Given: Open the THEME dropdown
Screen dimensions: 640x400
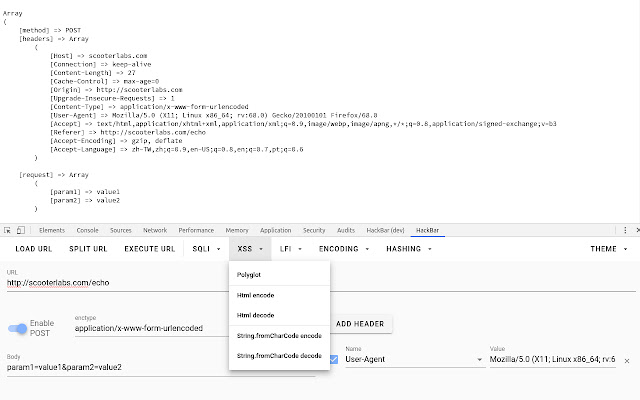Looking at the screenshot, I should pyautogui.click(x=609, y=248).
